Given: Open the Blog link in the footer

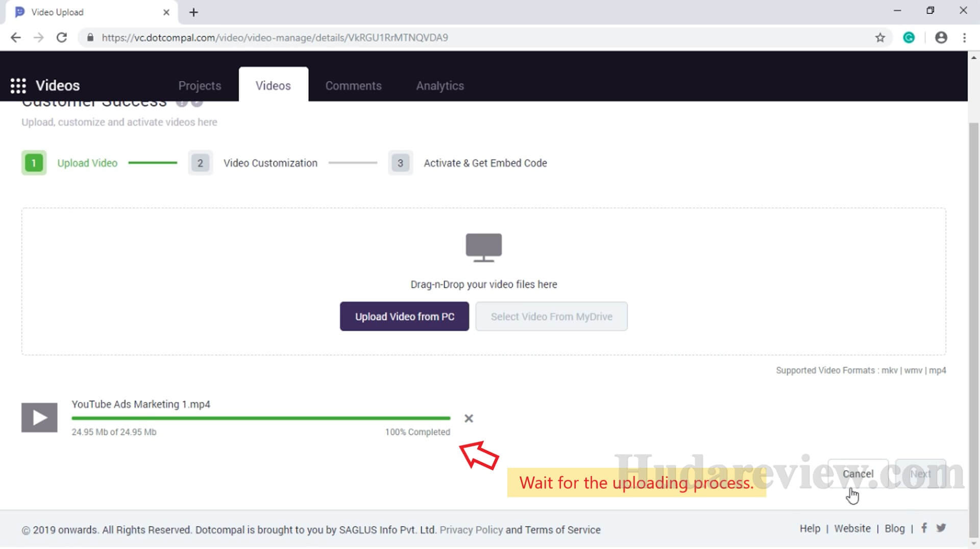Looking at the screenshot, I should (x=894, y=529).
